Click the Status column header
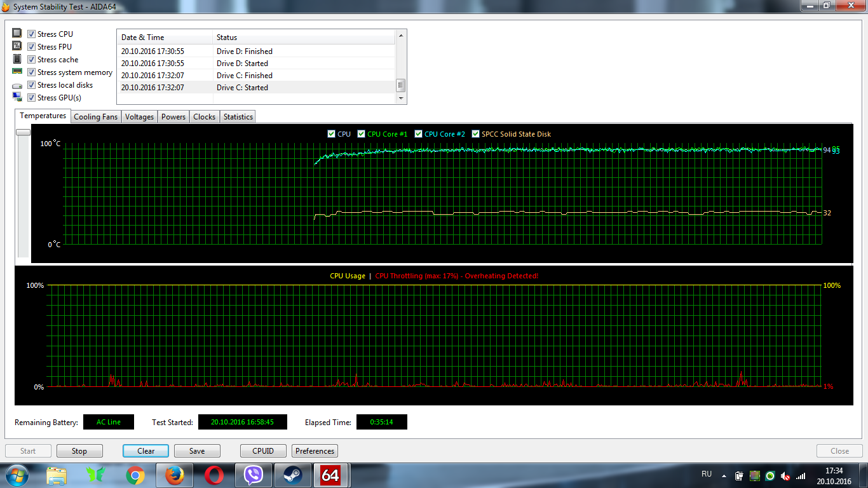 [304, 37]
